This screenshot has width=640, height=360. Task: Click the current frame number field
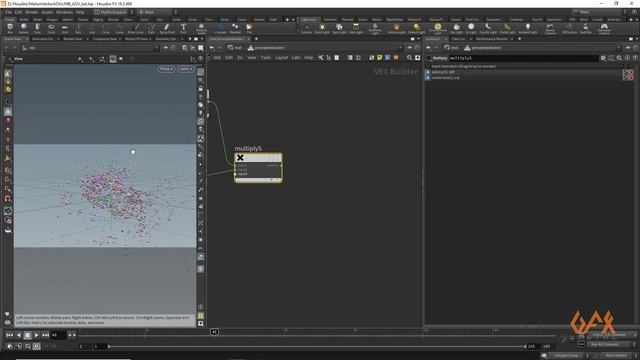[x=58, y=335]
